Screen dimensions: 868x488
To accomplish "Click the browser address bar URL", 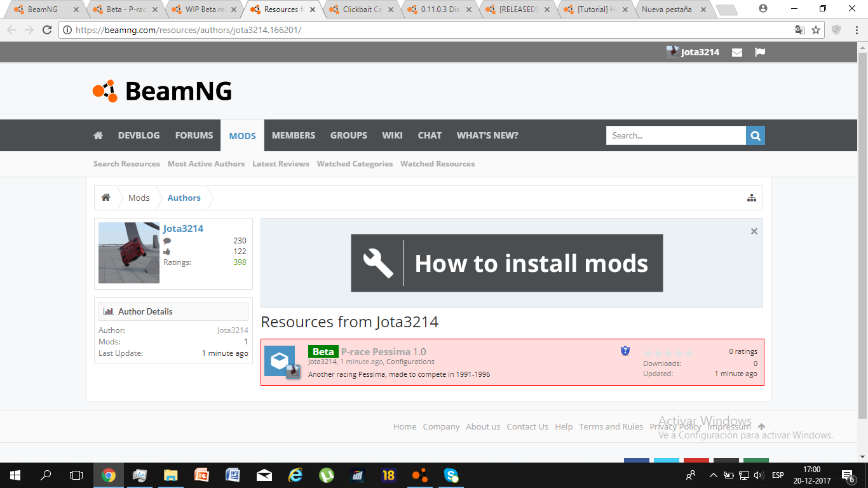I will point(188,30).
